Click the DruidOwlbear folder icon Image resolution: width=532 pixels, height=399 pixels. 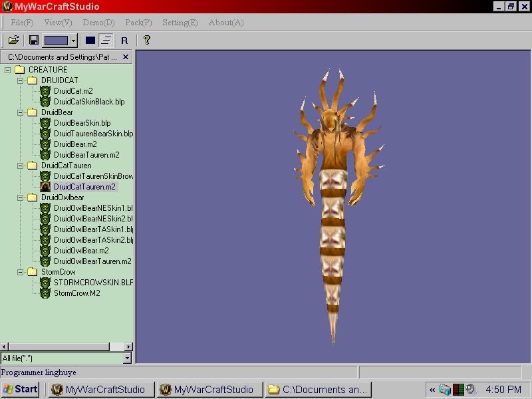tap(32, 198)
